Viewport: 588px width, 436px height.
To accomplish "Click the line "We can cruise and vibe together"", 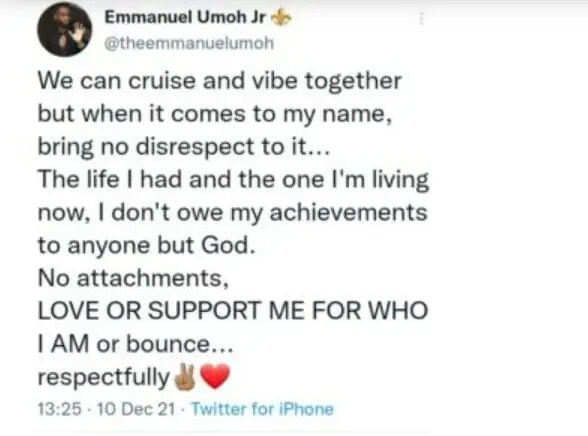I will tap(220, 81).
